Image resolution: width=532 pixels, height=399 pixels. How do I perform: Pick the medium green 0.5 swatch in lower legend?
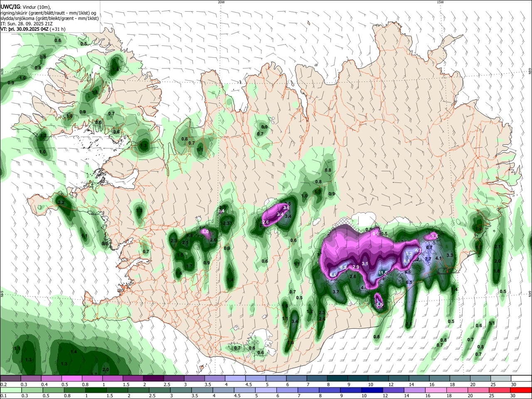[x=54, y=390]
